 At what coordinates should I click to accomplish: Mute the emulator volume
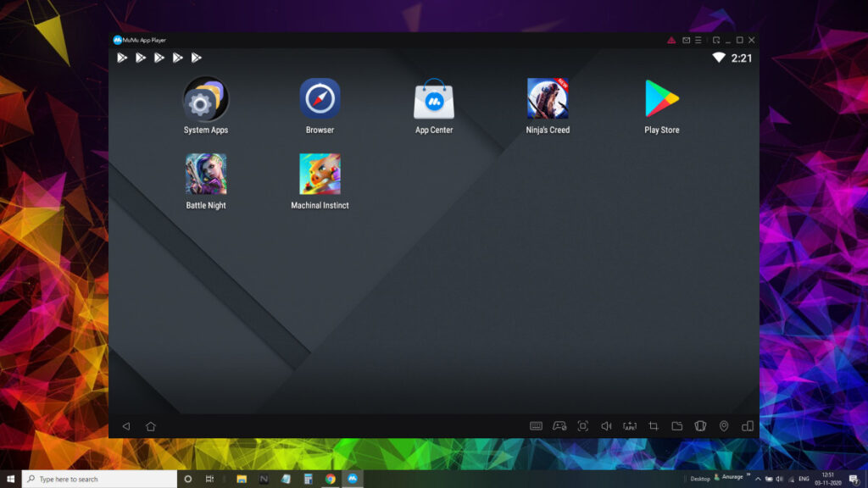coord(606,426)
